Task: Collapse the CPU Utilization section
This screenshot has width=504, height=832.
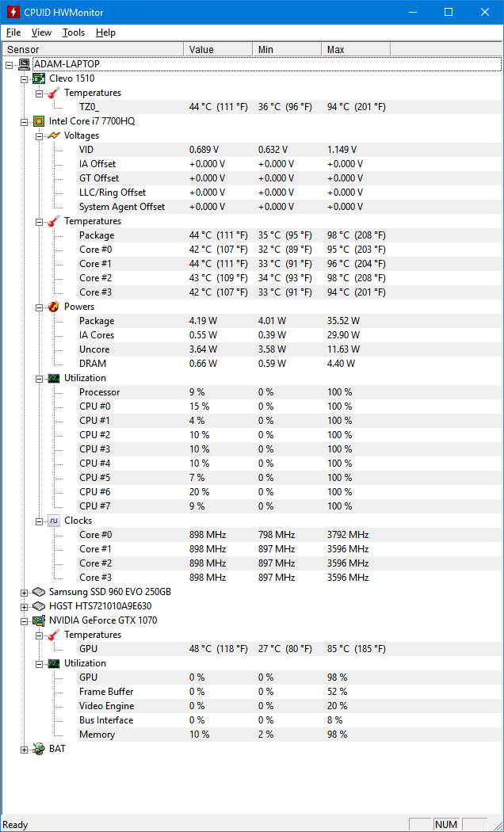Action: click(40, 378)
